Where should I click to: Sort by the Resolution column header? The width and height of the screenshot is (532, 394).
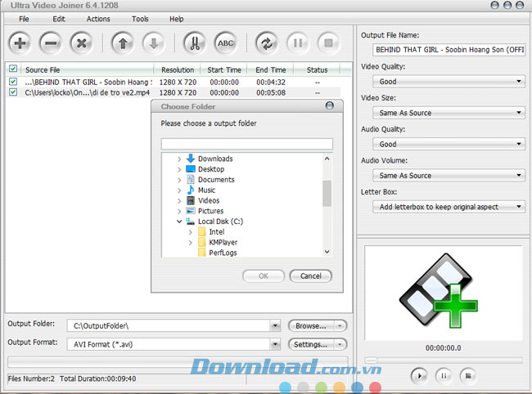point(178,69)
